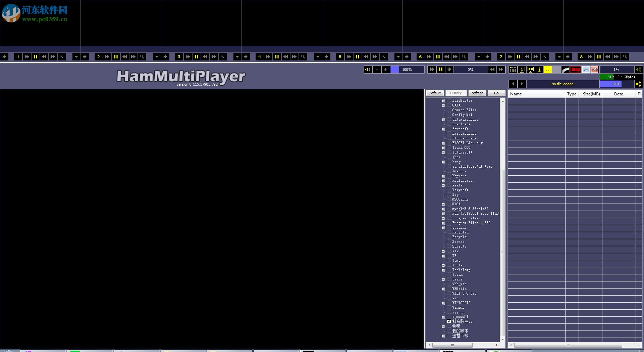The width and height of the screenshot is (644, 352).
Task: Skip player 4 back to start
Action: [x=268, y=57]
